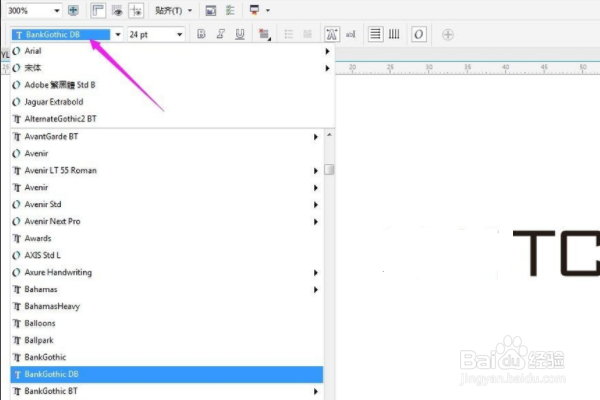Select highlighted BankGothic DB font row
The width and height of the screenshot is (600, 400).
pyautogui.click(x=167, y=374)
